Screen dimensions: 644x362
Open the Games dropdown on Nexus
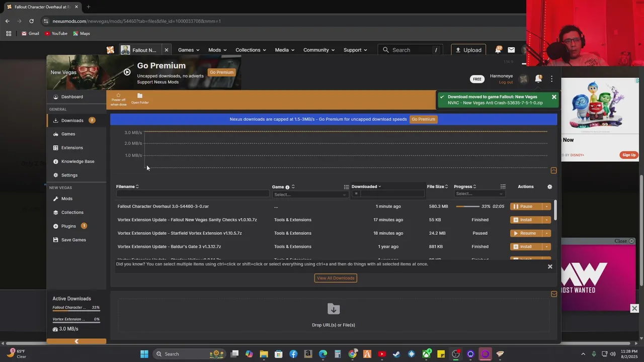(x=189, y=50)
